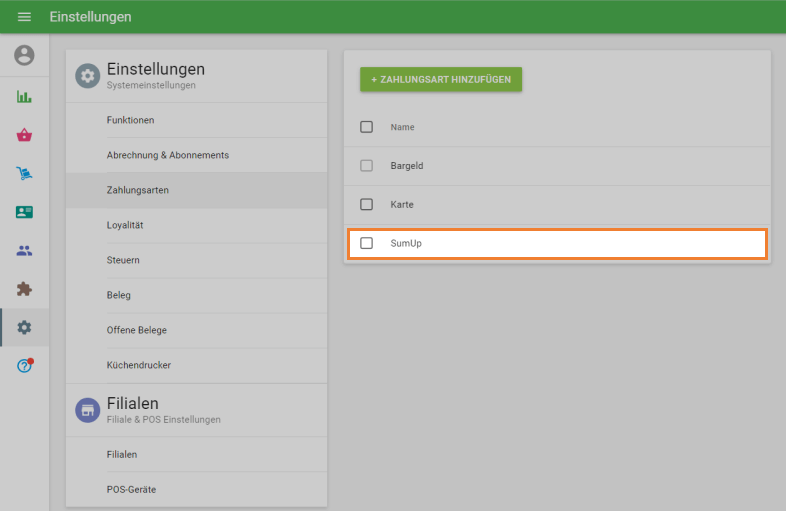
Task: Open the customers people icon
Action: tap(24, 251)
